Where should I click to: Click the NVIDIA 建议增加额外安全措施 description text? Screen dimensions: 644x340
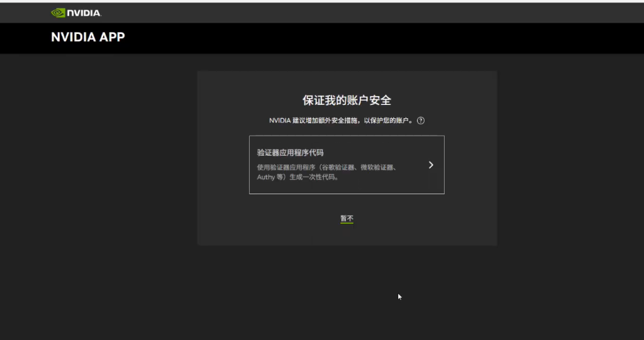click(314, 121)
